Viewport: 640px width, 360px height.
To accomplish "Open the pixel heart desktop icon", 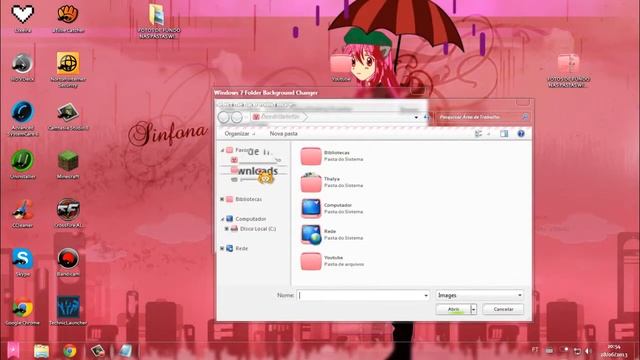I will click(x=22, y=17).
